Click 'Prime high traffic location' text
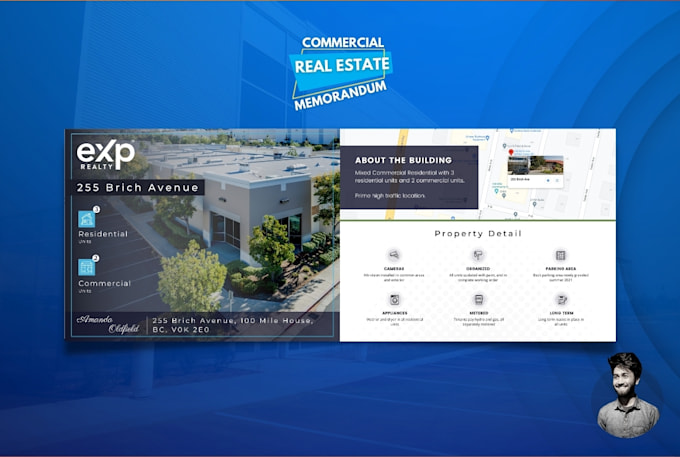The image size is (680, 457). 390,196
